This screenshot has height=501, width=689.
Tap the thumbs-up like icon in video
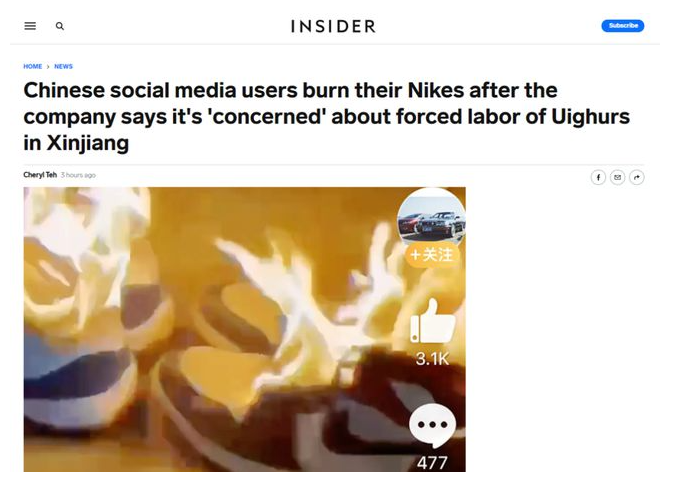coord(432,321)
